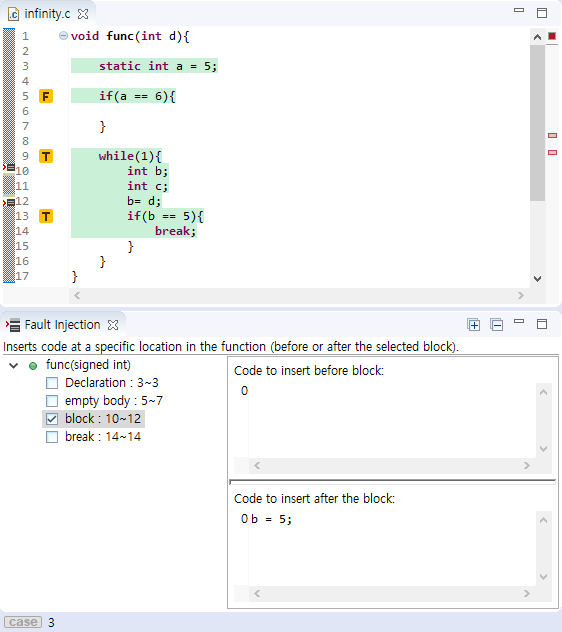
Task: Click the 'while(1){' code line
Action: click(130, 156)
